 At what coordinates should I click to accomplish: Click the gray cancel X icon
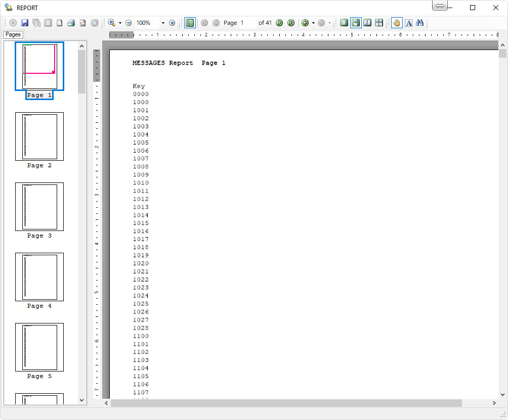[95, 23]
